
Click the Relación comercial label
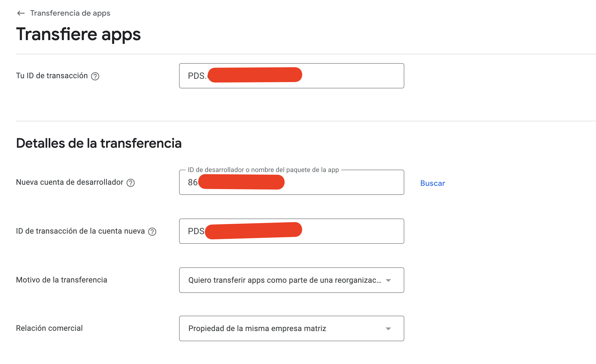click(x=49, y=328)
